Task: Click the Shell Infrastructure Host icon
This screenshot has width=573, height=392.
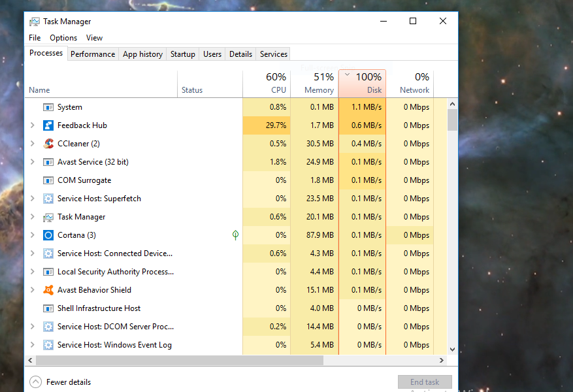Action: pos(48,308)
